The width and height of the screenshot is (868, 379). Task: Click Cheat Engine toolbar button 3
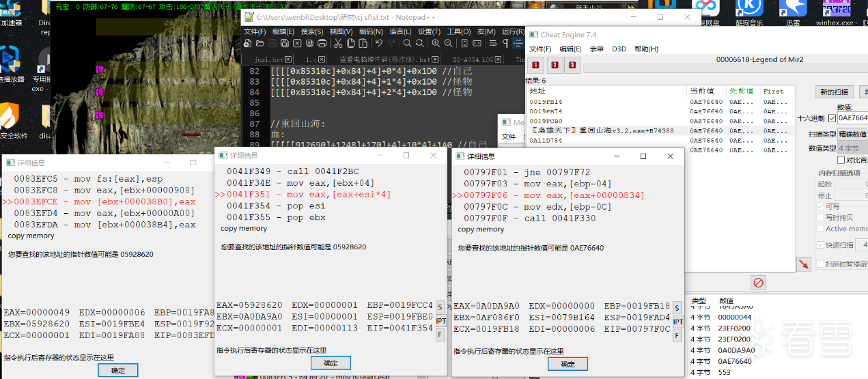pyautogui.click(x=572, y=66)
